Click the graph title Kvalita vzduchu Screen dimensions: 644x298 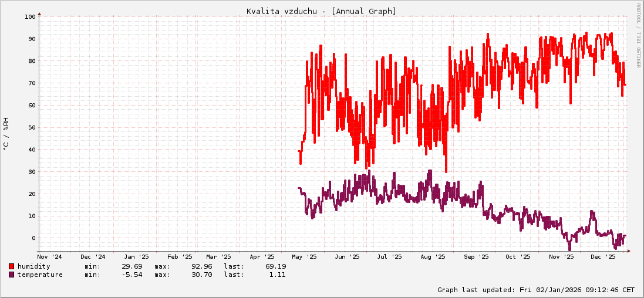(322, 11)
